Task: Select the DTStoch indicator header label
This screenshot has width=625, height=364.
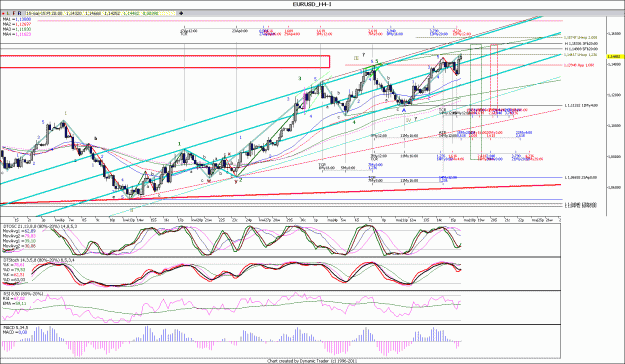Action: click(x=38, y=260)
